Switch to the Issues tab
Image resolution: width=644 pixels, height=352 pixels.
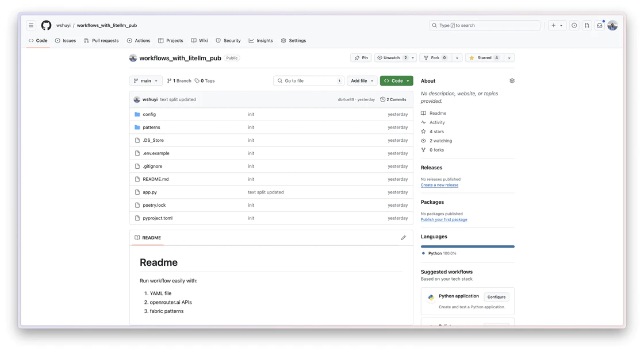pyautogui.click(x=66, y=41)
